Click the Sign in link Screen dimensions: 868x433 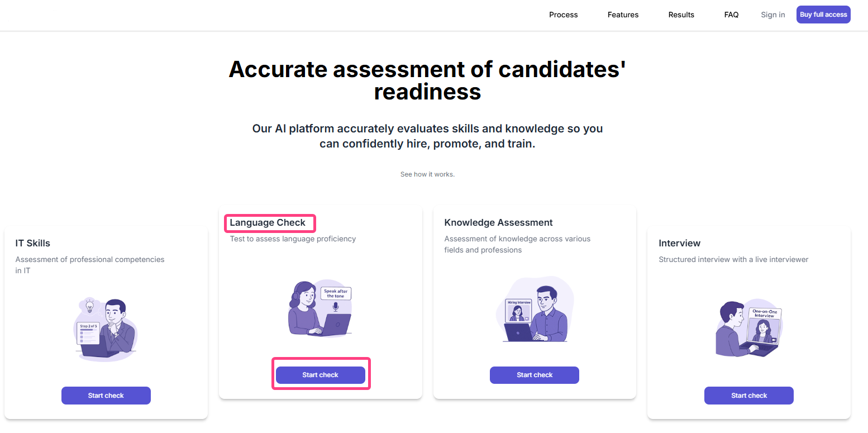pos(773,15)
